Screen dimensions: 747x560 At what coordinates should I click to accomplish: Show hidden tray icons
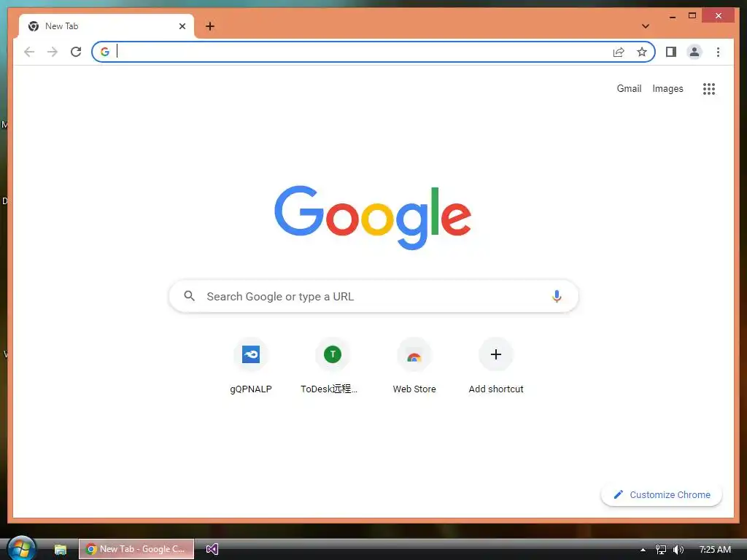coord(643,550)
